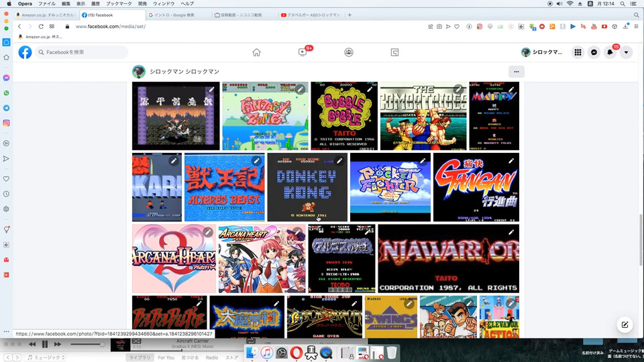Open Facebook home via the house icon
644x362 pixels.
(x=257, y=52)
